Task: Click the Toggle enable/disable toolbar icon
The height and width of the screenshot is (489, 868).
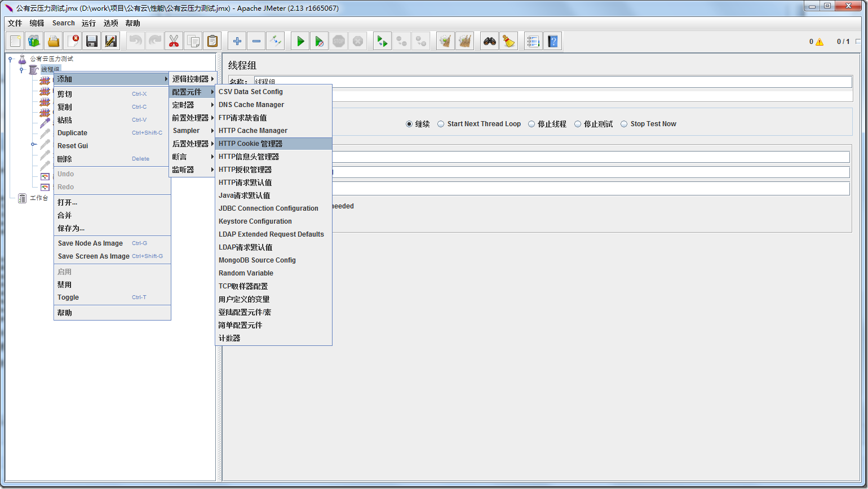Action: pyautogui.click(x=276, y=41)
